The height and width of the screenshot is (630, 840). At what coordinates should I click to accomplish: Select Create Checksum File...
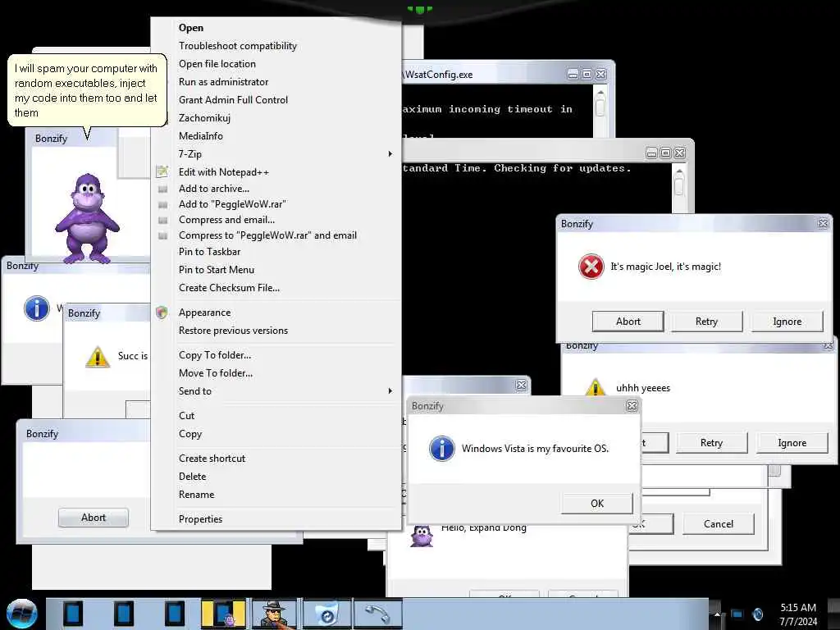[x=276, y=288]
